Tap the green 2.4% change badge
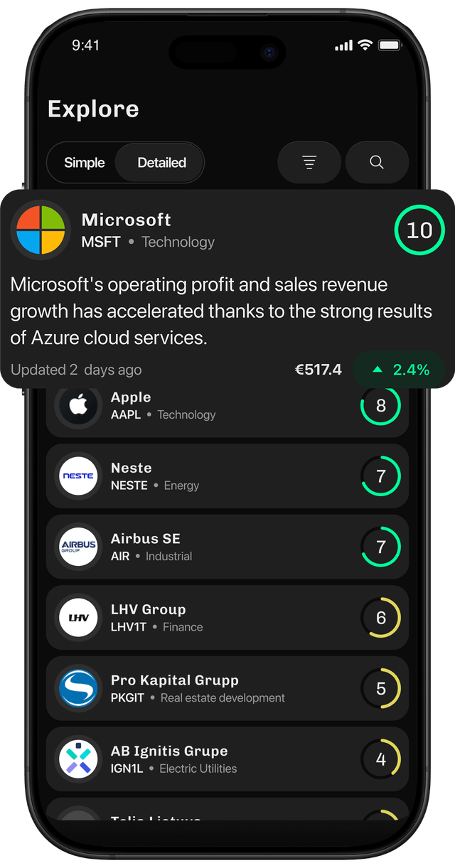The height and width of the screenshot is (868, 455). coord(400,370)
